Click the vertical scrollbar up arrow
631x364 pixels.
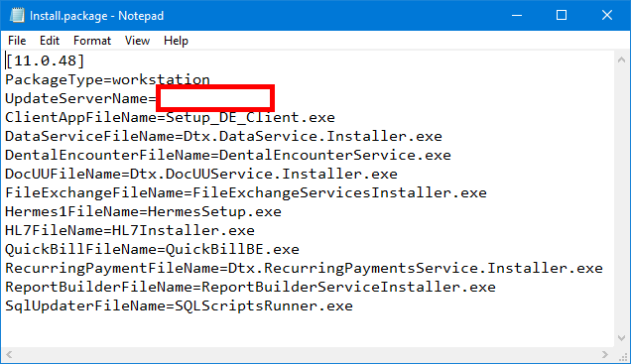tap(621, 60)
